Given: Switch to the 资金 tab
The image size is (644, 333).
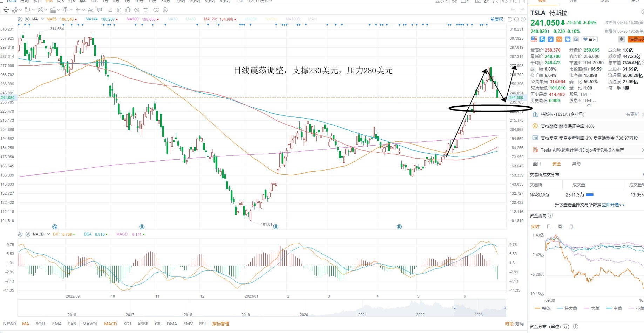Looking at the screenshot, I should [x=557, y=164].
